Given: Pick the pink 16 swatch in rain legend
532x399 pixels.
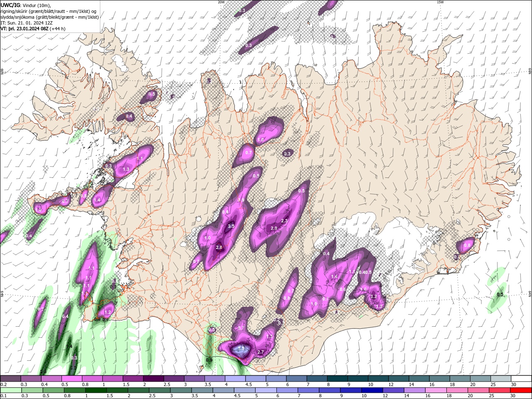Looking at the screenshot, I should [435, 390].
